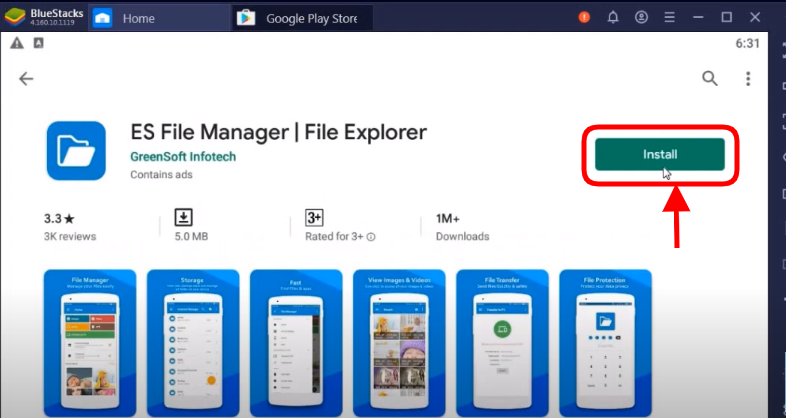The image size is (786, 418).
Task: Open the File Protection screenshot thumbnail
Action: [x=606, y=343]
